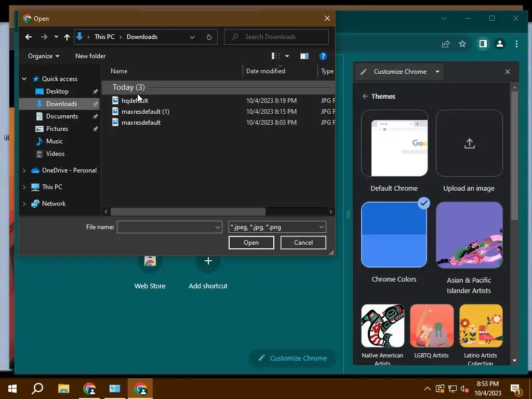Viewport: 532px width, 399px height.
Task: Click the Open button
Action: (x=251, y=243)
